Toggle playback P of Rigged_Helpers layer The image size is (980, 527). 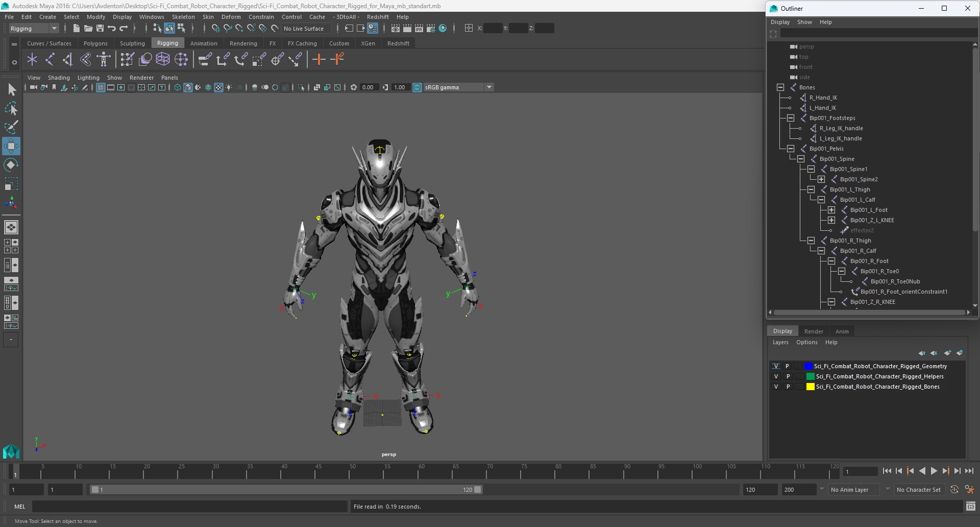pyautogui.click(x=788, y=376)
